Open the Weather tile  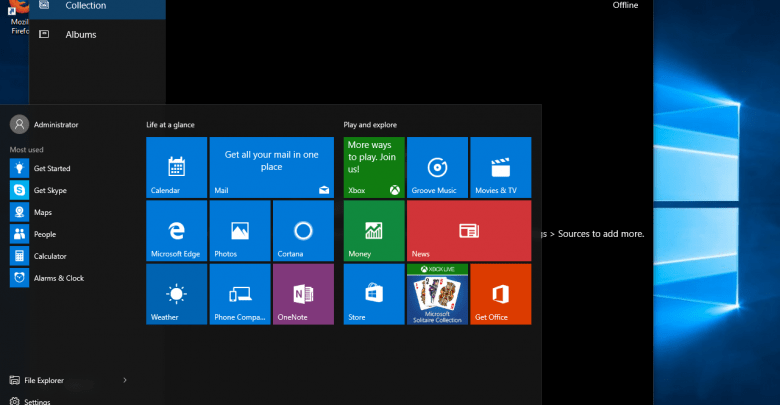click(x=177, y=294)
